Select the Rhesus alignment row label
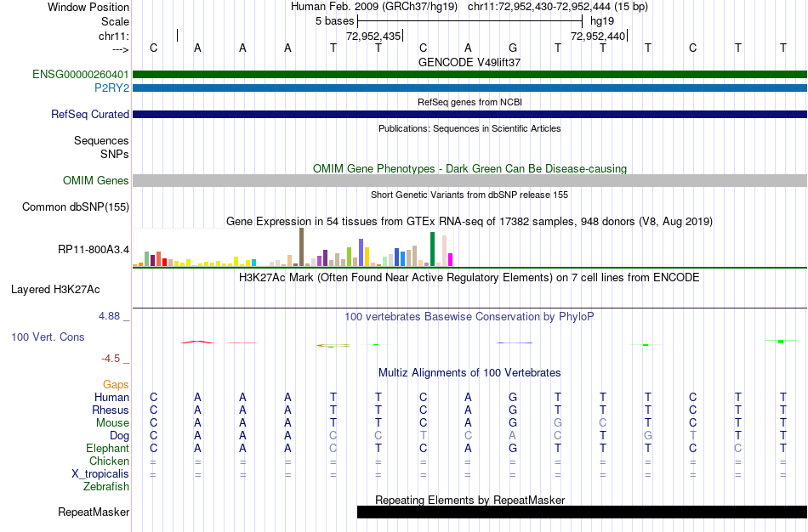 [111, 410]
